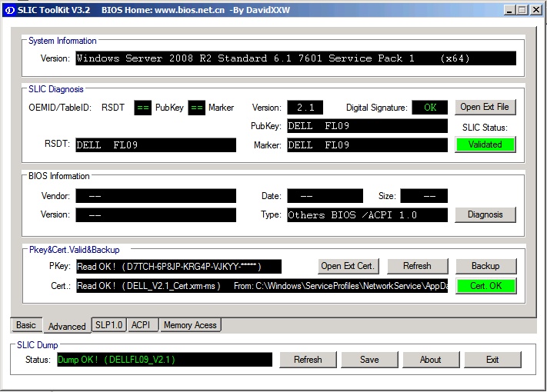Select the Advanced tab
Screen dimensions: 547x392
(x=67, y=327)
